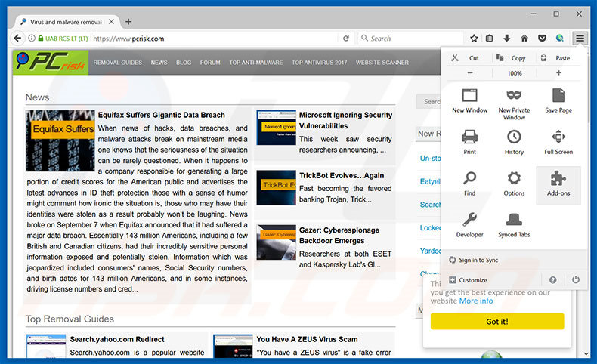Click the Pocket icon in toolbar
Viewport: 597px width, 364px height.
pyautogui.click(x=542, y=38)
